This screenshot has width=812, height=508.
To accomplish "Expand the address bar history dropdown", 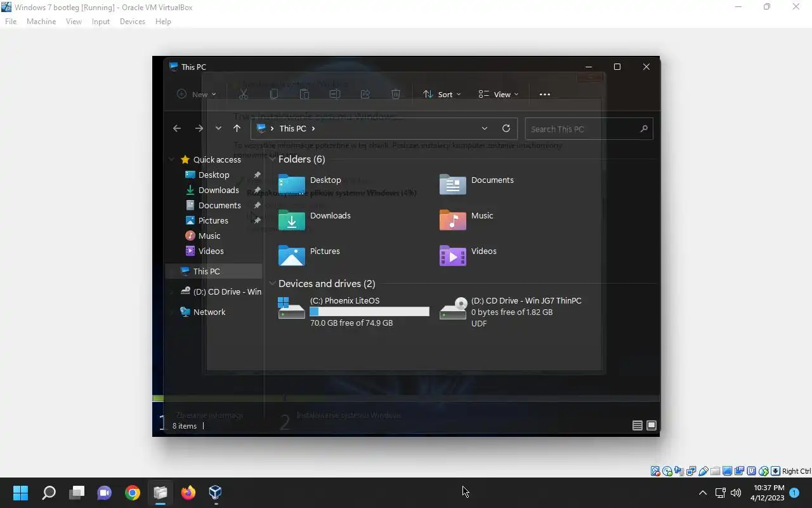I will 485,128.
